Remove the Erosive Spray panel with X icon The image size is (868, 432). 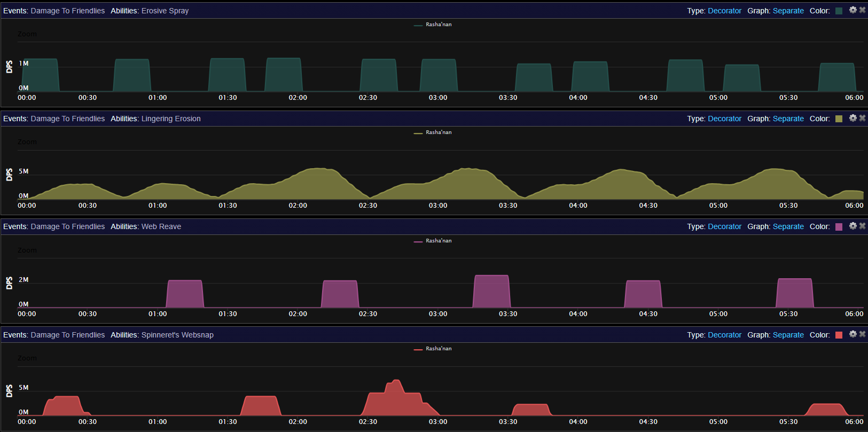(862, 10)
